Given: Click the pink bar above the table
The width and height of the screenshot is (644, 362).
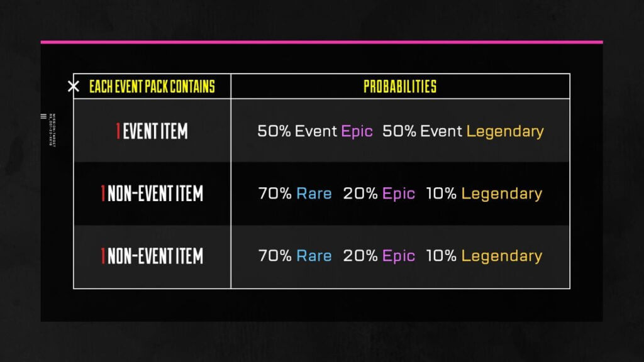Looking at the screenshot, I should point(321,42).
